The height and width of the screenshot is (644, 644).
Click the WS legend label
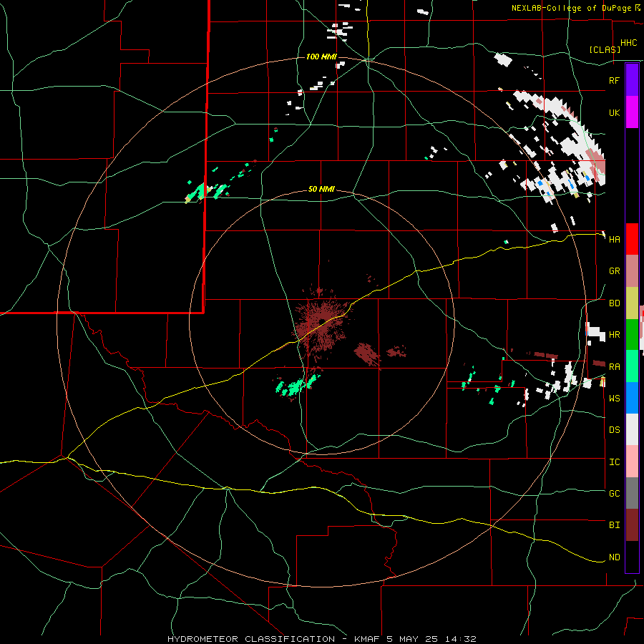(x=614, y=399)
